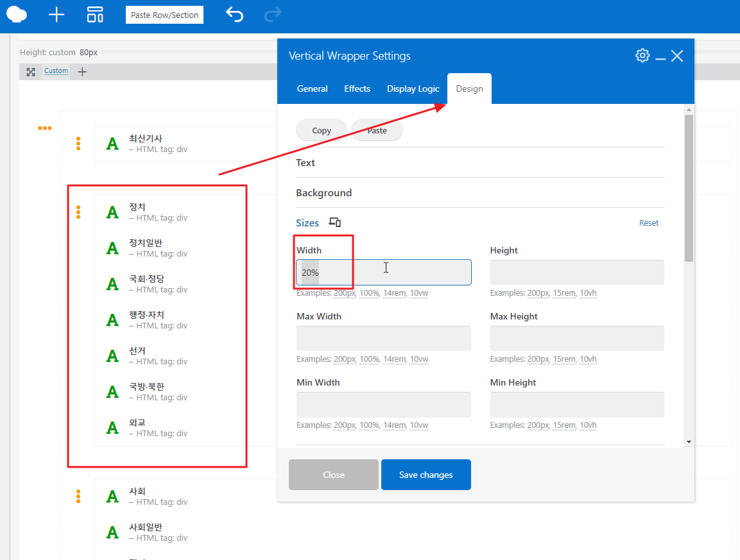740x560 pixels.
Task: Add column with plus next to Custom
Action: pos(82,72)
